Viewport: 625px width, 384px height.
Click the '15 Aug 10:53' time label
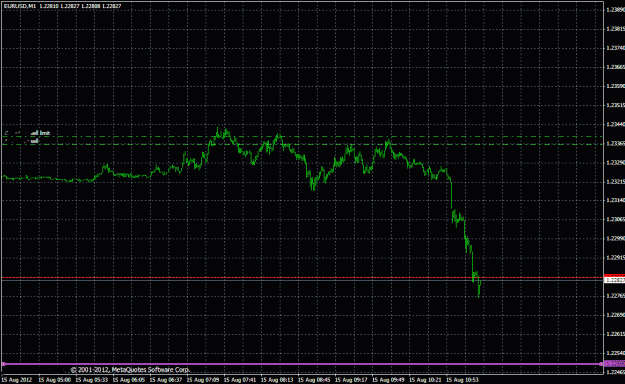462,380
